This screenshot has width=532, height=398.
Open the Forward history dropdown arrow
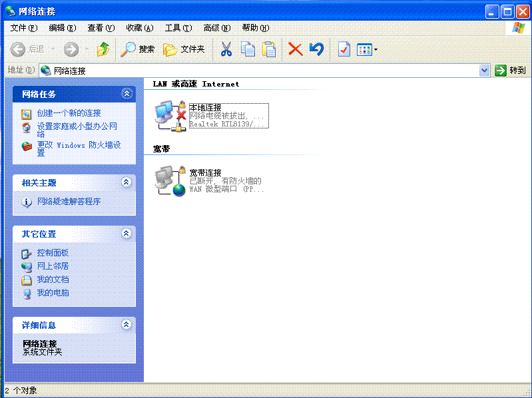coord(87,49)
